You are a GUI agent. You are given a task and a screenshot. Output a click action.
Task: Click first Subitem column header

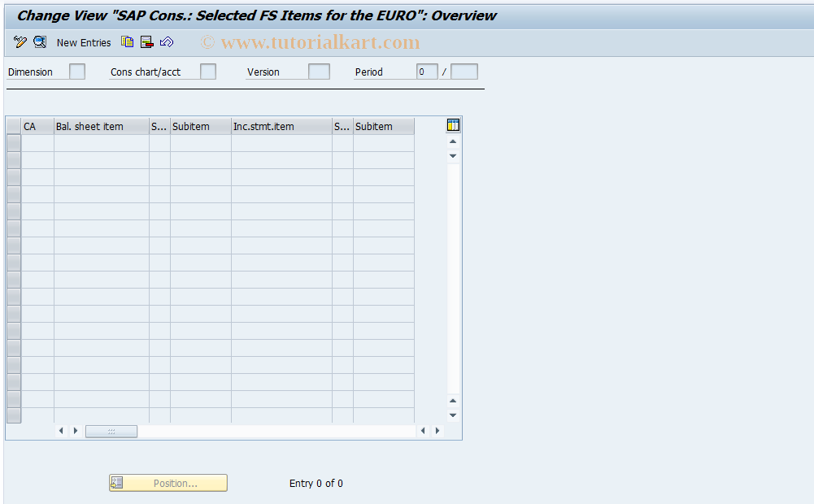[200, 126]
